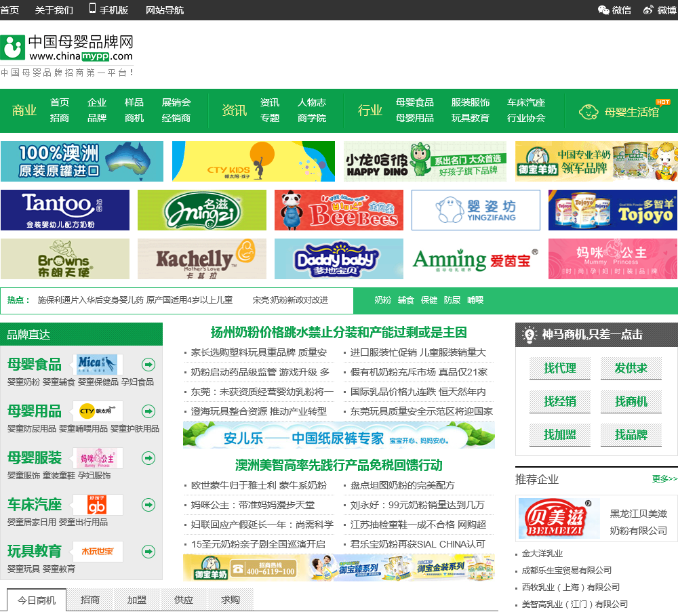Click the 找加盟 button
Viewport: 678px width, 616px height.
click(559, 434)
